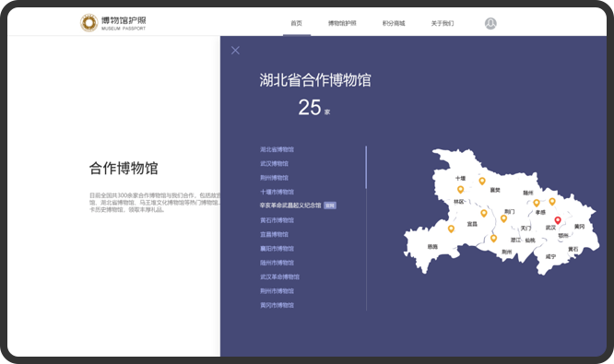Click the 黄石 region label on map

click(x=573, y=250)
